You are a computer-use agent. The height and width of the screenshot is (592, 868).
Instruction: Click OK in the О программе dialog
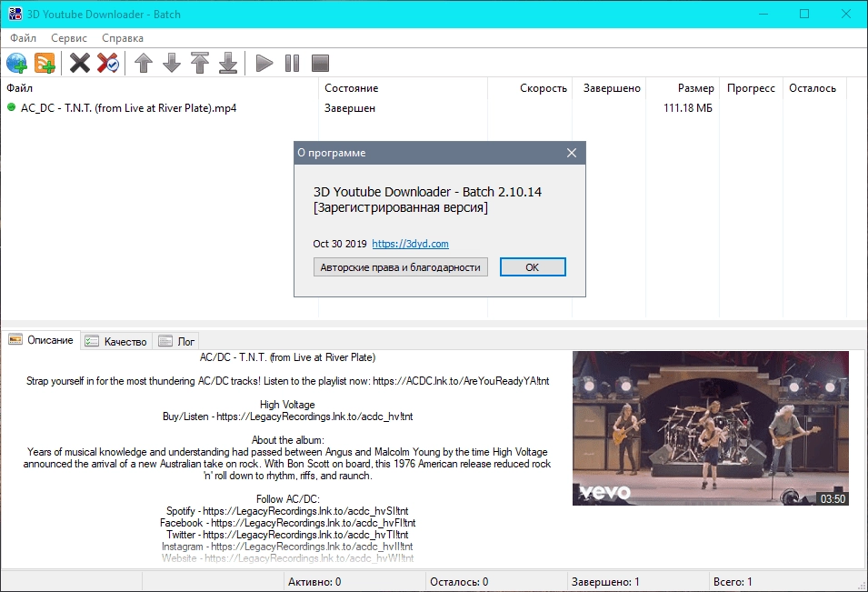coord(533,267)
